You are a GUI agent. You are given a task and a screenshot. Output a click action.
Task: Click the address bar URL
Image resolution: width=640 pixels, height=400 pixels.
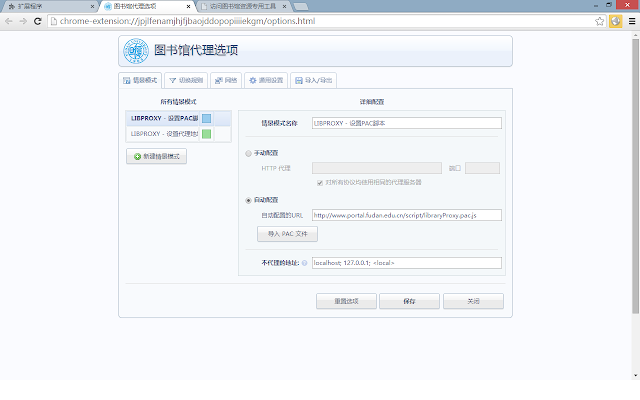187,21
